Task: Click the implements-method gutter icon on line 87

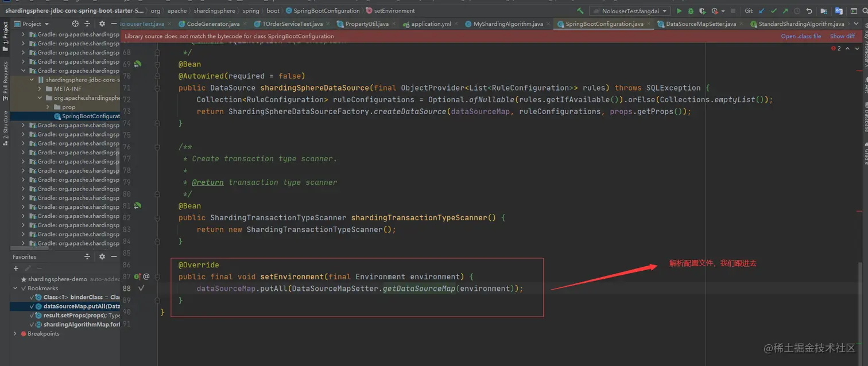Action: coord(138,277)
